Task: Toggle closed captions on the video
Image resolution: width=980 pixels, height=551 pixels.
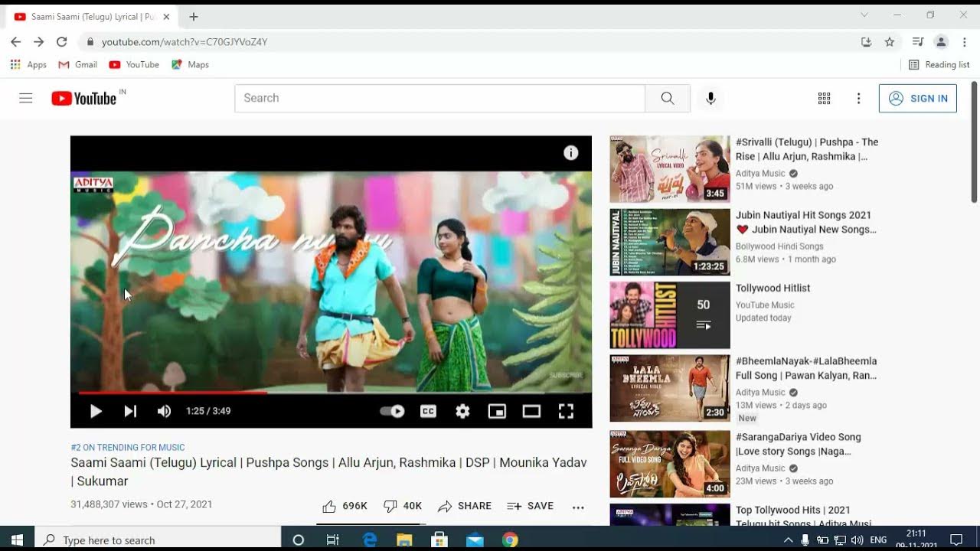Action: (428, 411)
